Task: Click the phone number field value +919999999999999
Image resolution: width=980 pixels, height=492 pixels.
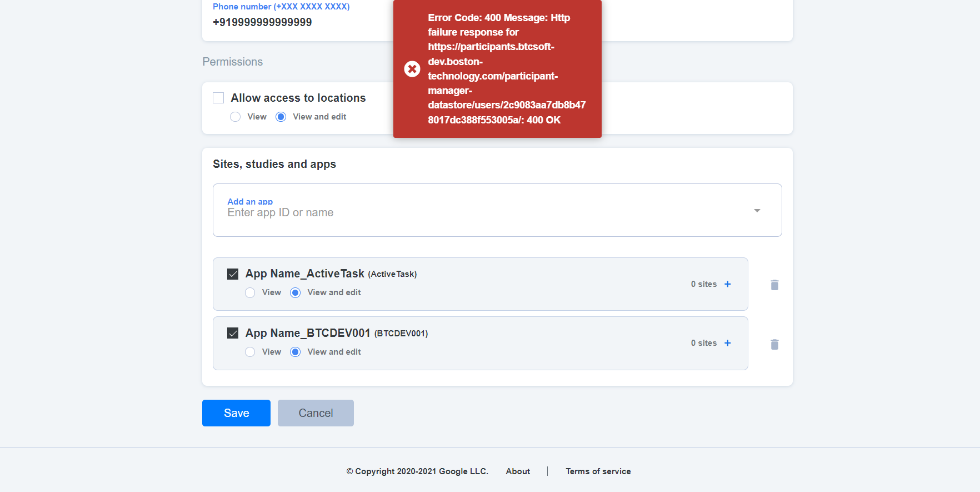Action: 262,22
